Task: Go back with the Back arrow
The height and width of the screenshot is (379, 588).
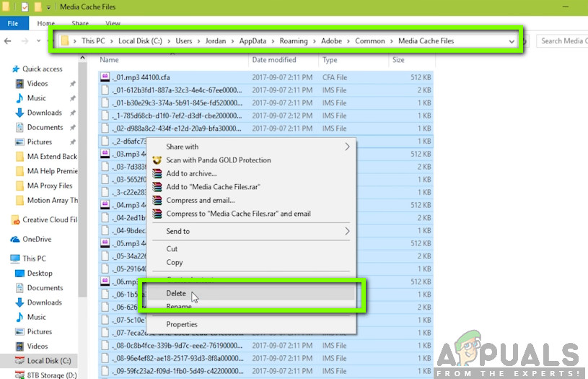Action: [x=7, y=41]
